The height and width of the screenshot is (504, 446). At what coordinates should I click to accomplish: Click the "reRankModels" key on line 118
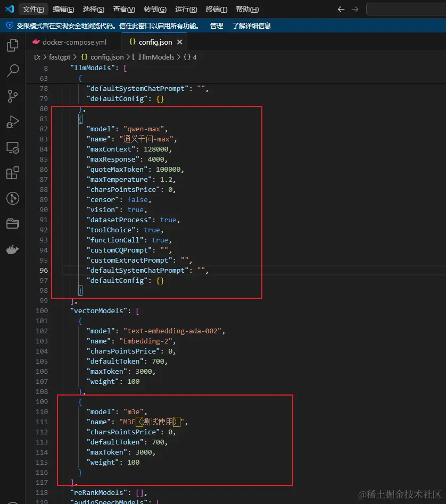[x=98, y=493]
